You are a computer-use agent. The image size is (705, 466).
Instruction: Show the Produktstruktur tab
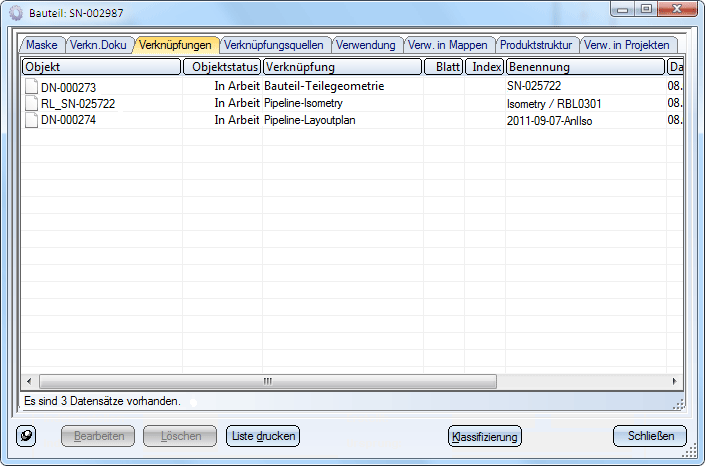pos(536,45)
